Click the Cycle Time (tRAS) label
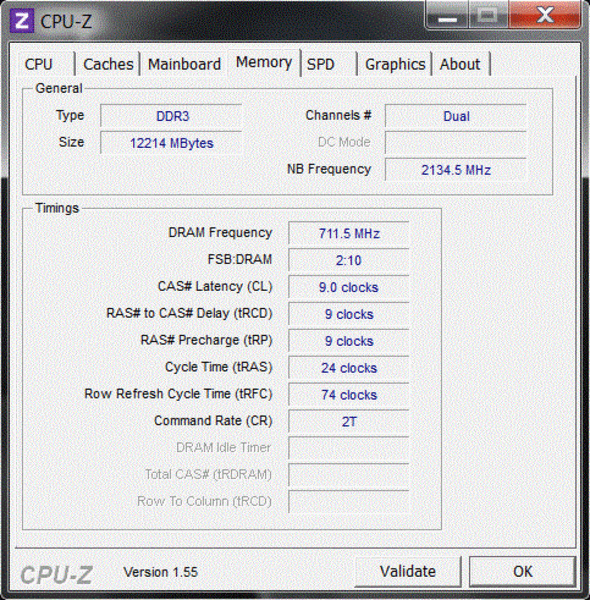 [218, 367]
